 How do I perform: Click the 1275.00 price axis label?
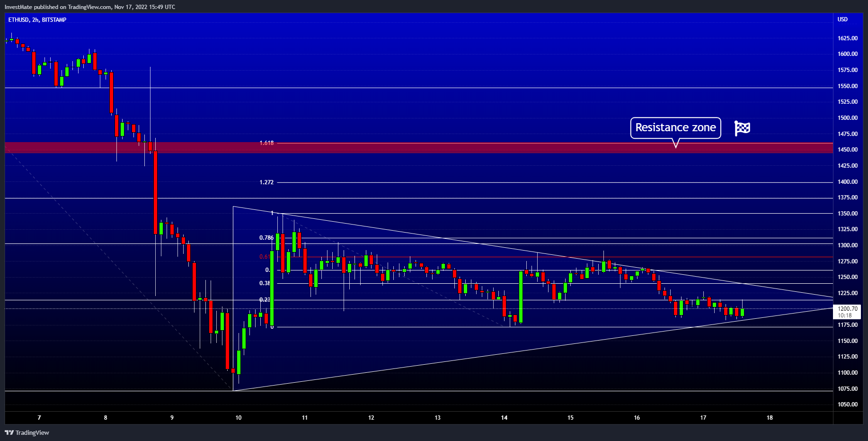coord(847,261)
